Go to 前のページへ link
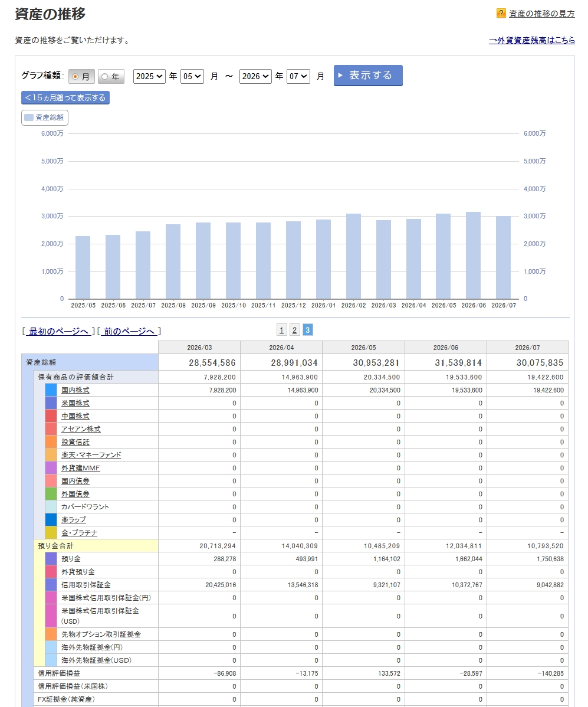Screen dimensions: 588x707 (129, 332)
